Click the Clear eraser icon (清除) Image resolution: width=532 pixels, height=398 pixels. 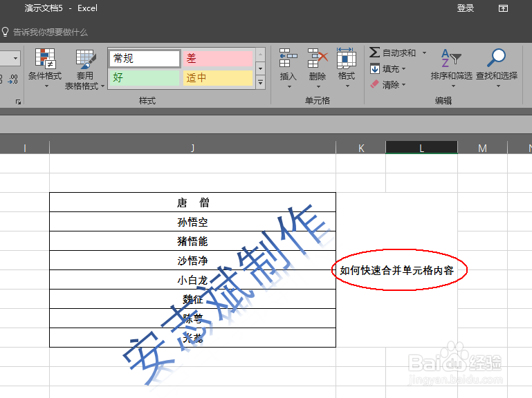[x=374, y=84]
